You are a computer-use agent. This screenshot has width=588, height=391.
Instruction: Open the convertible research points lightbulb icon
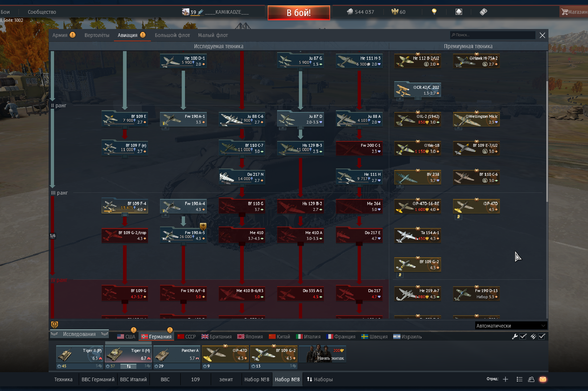pos(434,12)
